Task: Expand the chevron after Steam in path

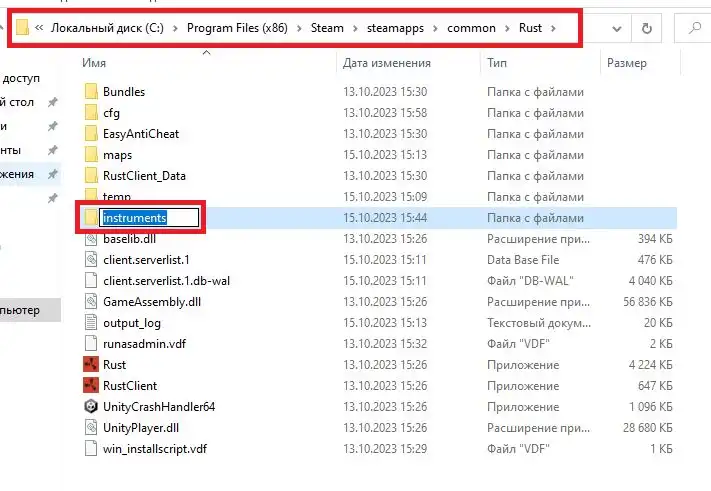Action: coord(356,29)
